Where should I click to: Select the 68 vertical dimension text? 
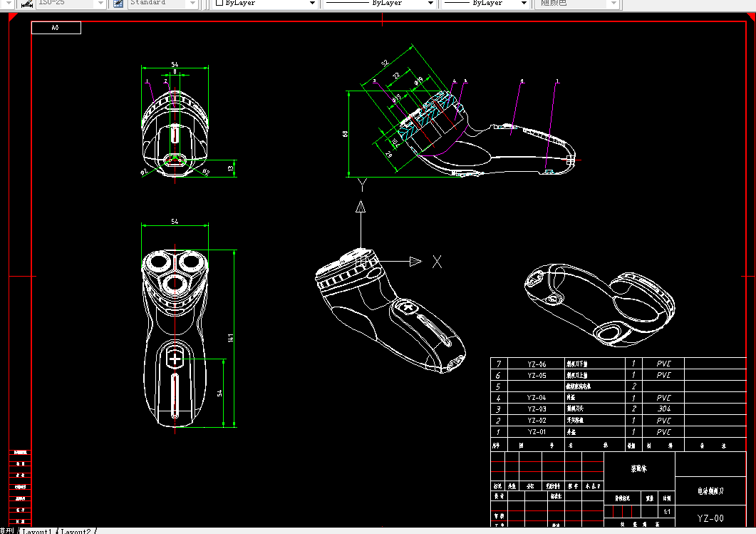345,133
